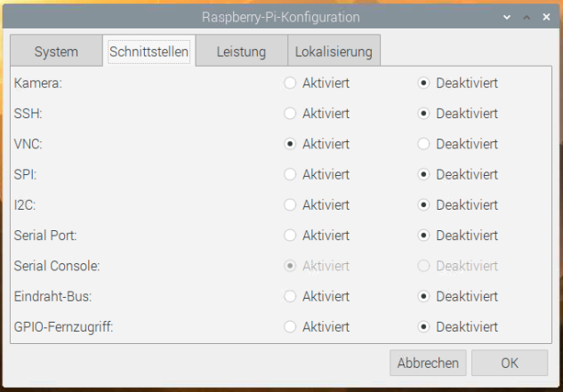Select the Schnittstellen tab
The width and height of the screenshot is (563, 392).
pos(149,52)
